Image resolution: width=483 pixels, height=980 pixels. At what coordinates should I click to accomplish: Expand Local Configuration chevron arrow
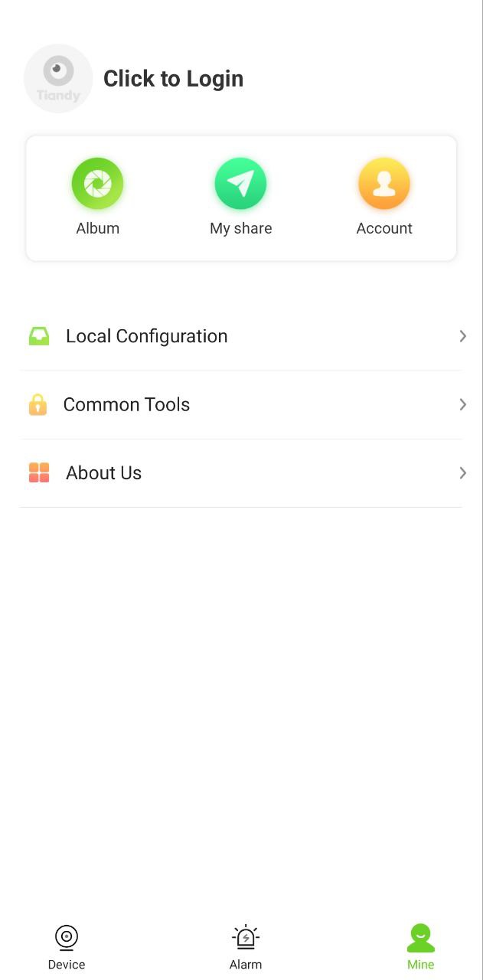[x=462, y=336]
